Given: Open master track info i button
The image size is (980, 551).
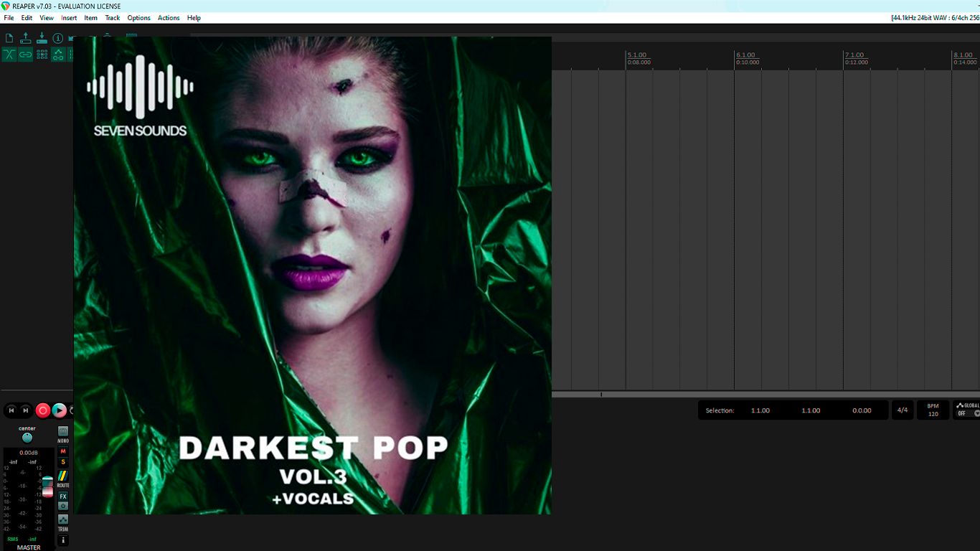Looking at the screenshot, I should pos(63,540).
